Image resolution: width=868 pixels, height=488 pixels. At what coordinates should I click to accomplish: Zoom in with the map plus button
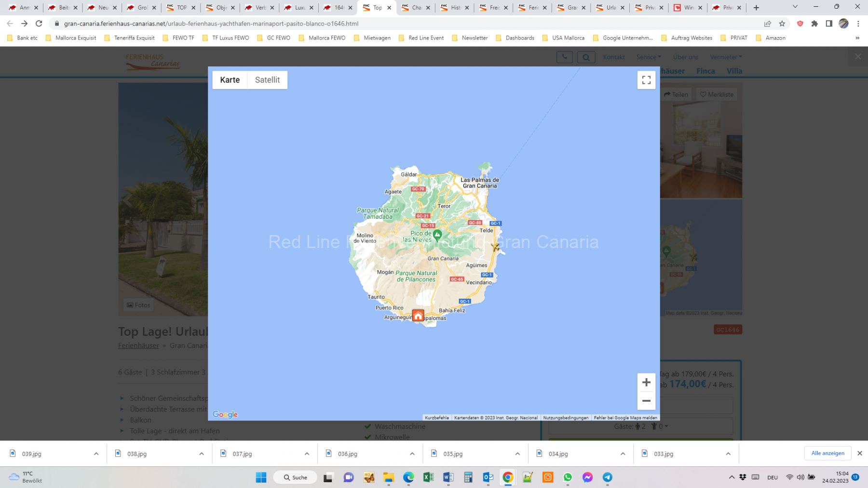click(x=646, y=382)
